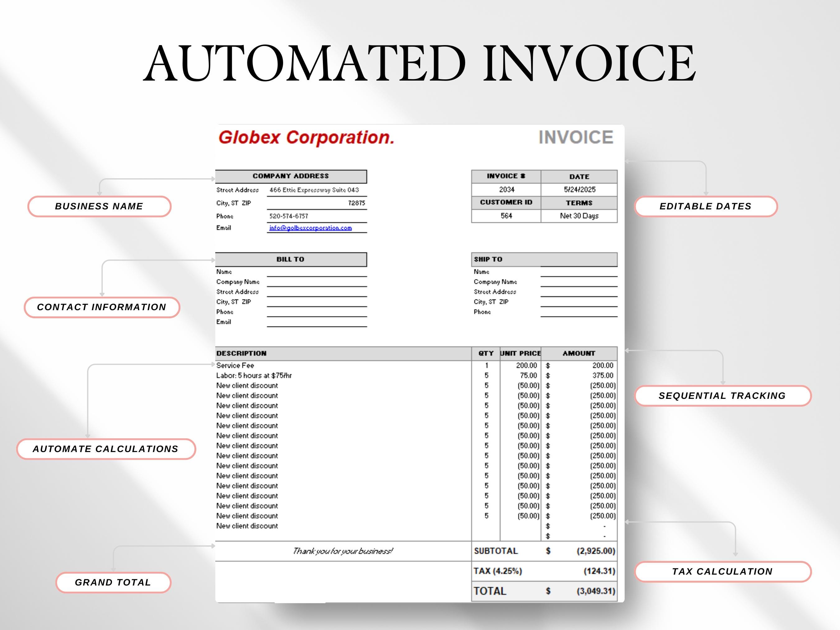Select the invoice number 2034 cell
840x630 pixels.
coord(506,189)
